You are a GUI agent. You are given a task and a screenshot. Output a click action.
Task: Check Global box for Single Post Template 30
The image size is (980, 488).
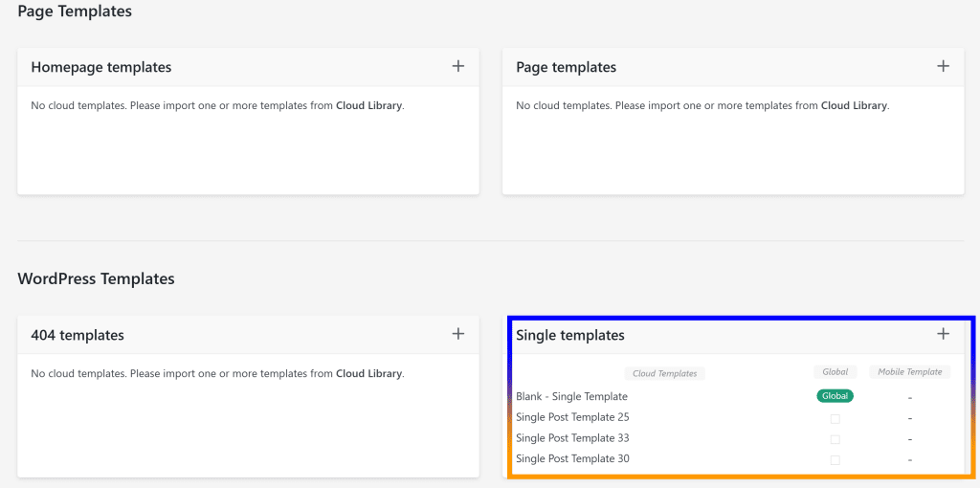tap(835, 460)
